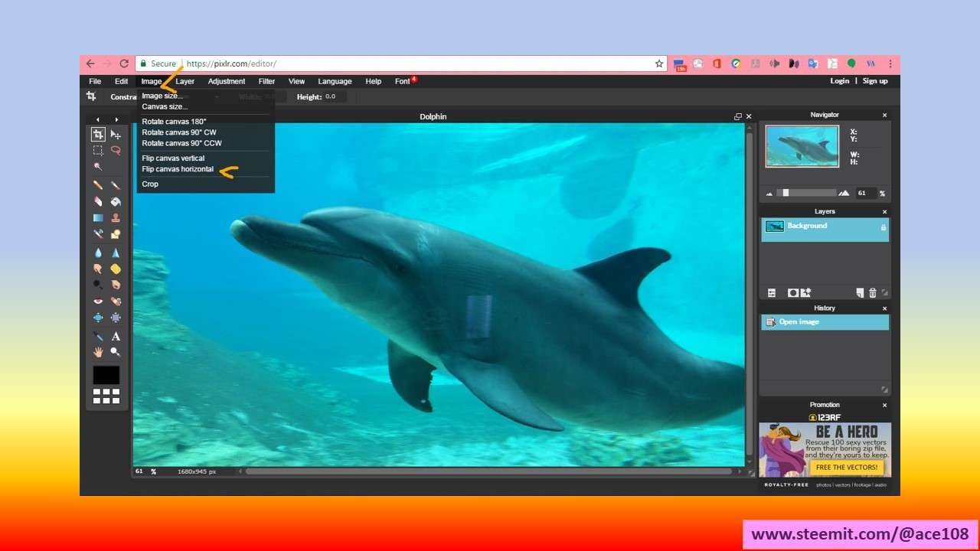Select the Paint Bucket tool
Screen dimensions: 980x551
tap(116, 201)
